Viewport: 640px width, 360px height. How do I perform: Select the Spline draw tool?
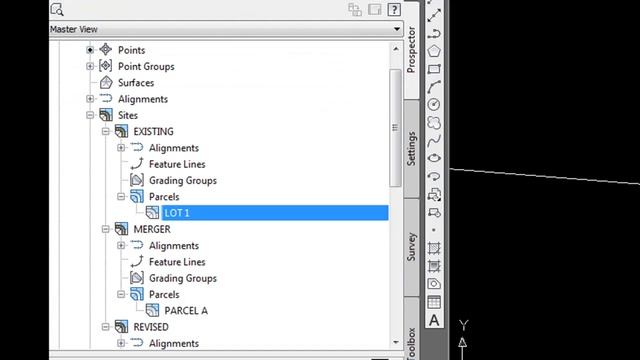(434, 140)
